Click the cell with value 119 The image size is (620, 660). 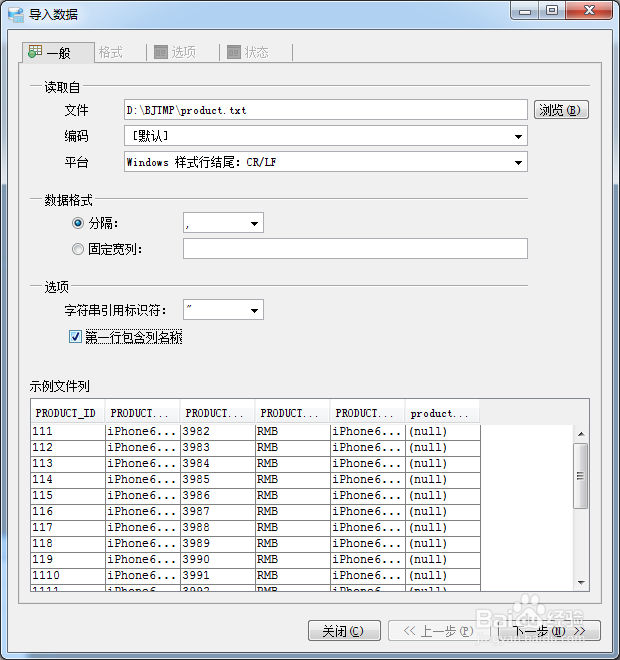(x=68, y=559)
